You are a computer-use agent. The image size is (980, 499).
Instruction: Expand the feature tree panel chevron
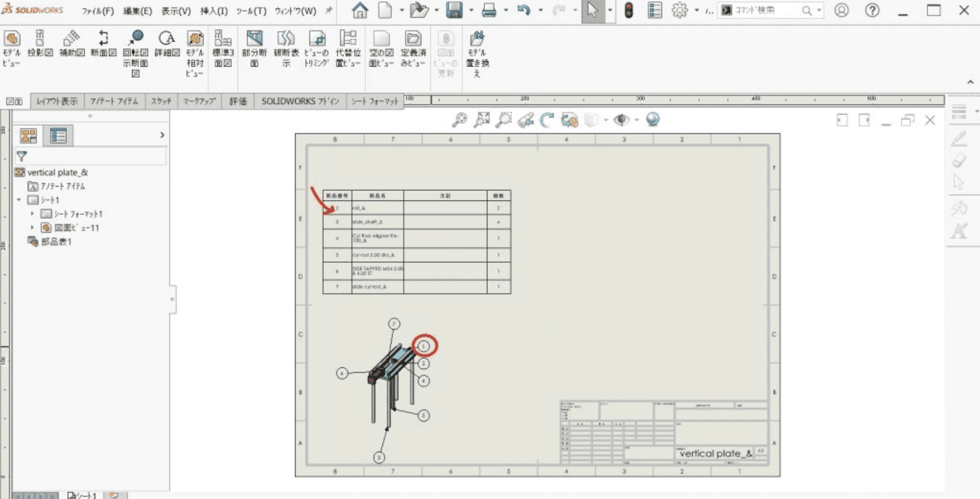(162, 135)
